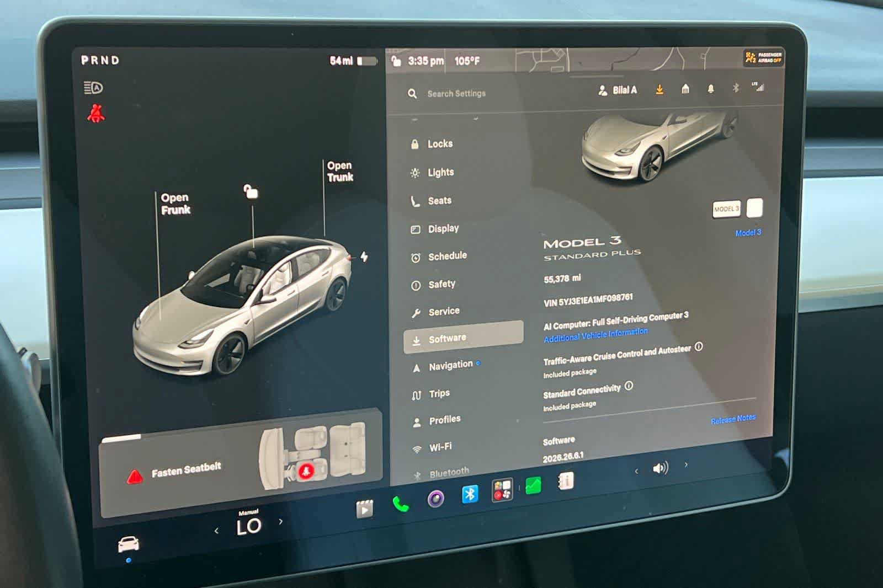Tap the PRND gear indicator
Image resolution: width=883 pixels, height=588 pixels.
pyautogui.click(x=100, y=60)
